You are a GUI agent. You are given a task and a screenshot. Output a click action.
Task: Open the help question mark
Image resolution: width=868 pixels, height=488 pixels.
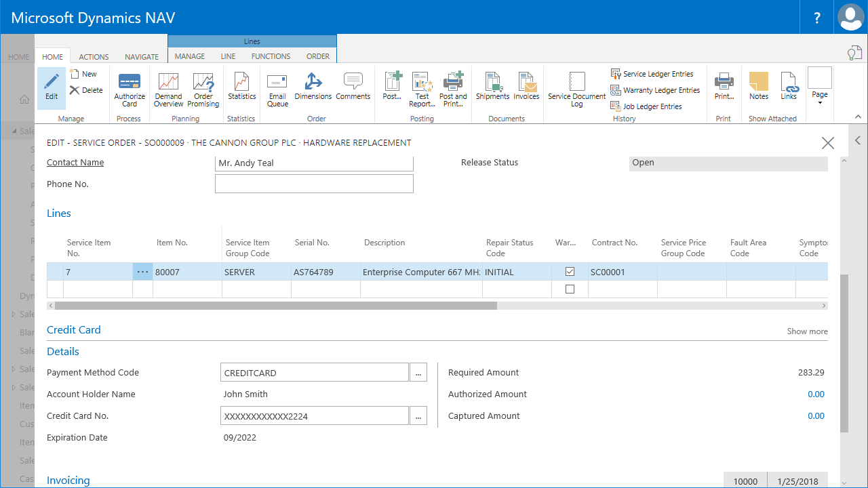[x=818, y=18]
